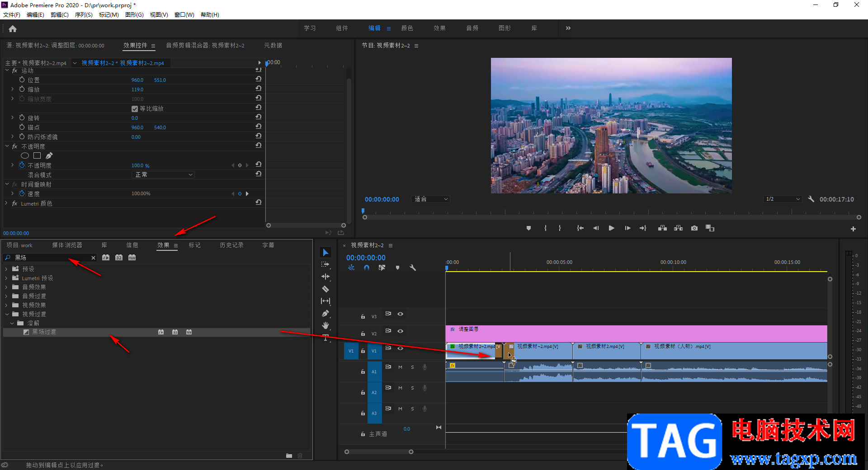The width and height of the screenshot is (868, 470).
Task: Step back one frame
Action: point(596,228)
